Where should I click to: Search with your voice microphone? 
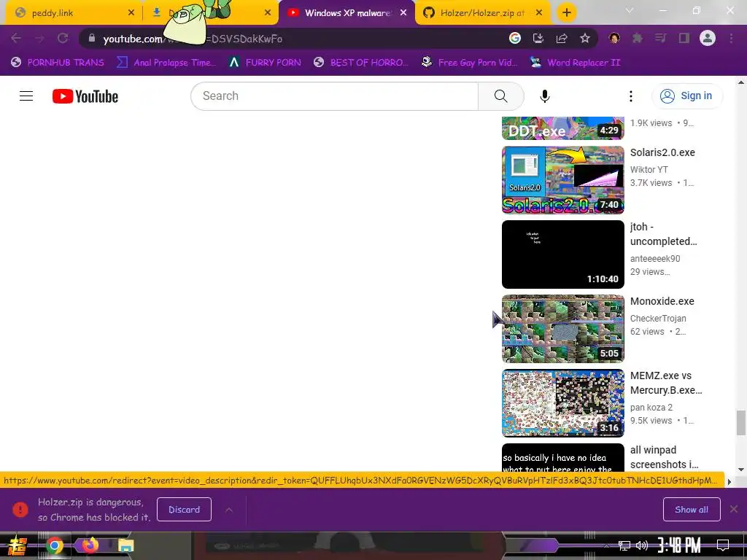[544, 96]
